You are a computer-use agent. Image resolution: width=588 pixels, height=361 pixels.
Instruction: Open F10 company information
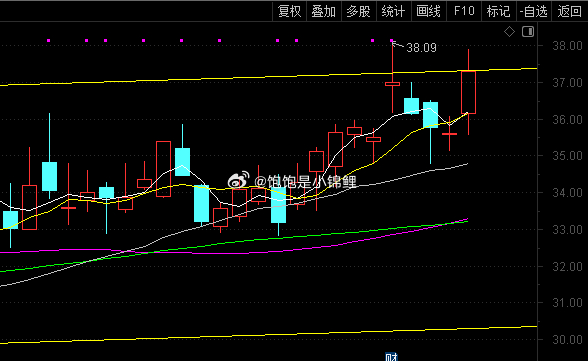pyautogui.click(x=464, y=11)
